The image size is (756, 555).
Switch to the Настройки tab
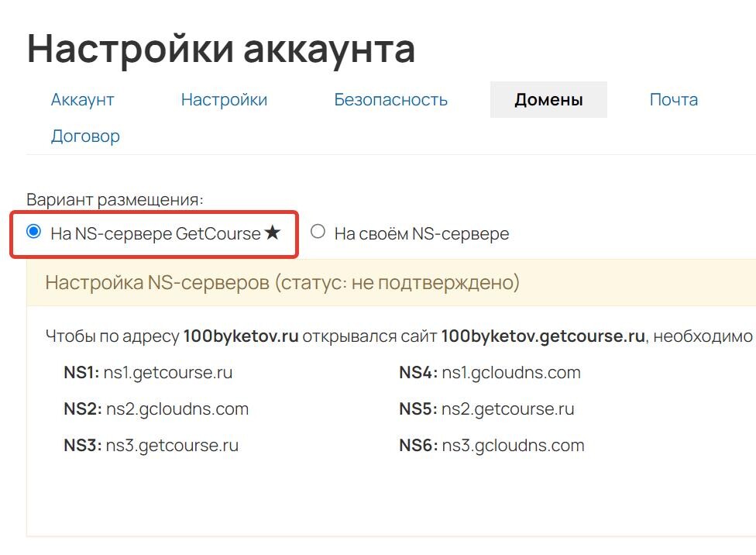[x=224, y=99]
